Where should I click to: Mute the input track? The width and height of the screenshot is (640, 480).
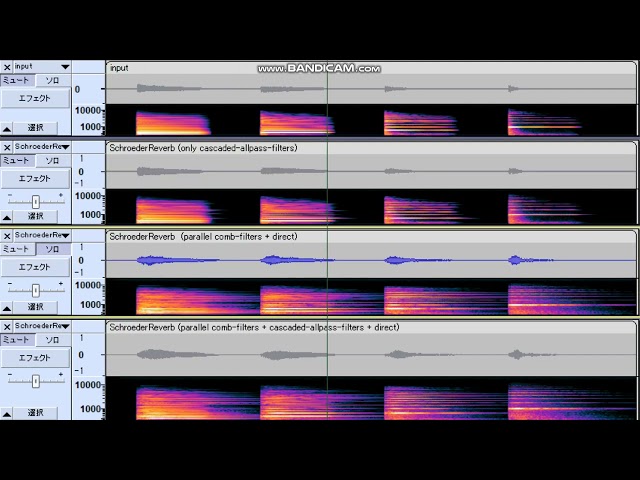pos(17,80)
